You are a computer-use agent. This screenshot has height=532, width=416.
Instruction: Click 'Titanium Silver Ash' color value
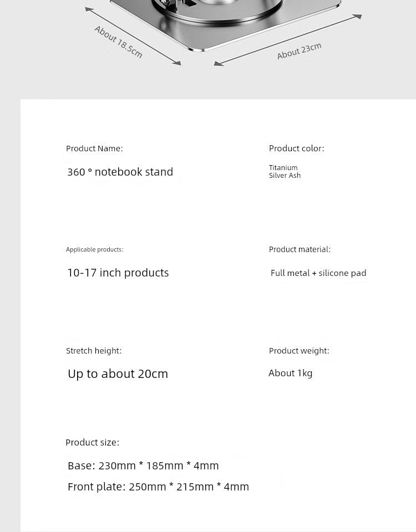[285, 171]
